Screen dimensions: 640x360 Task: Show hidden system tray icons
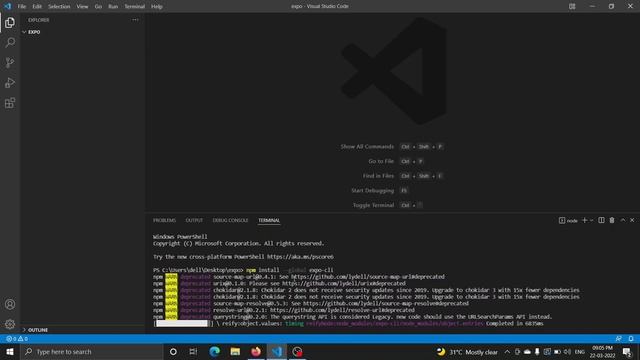pyautogui.click(x=507, y=351)
